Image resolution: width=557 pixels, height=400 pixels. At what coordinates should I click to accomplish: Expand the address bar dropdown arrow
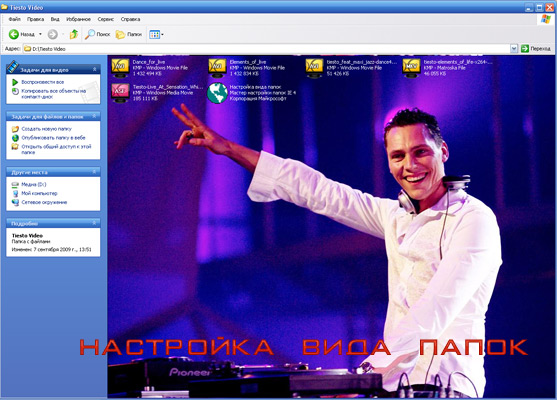coord(514,49)
